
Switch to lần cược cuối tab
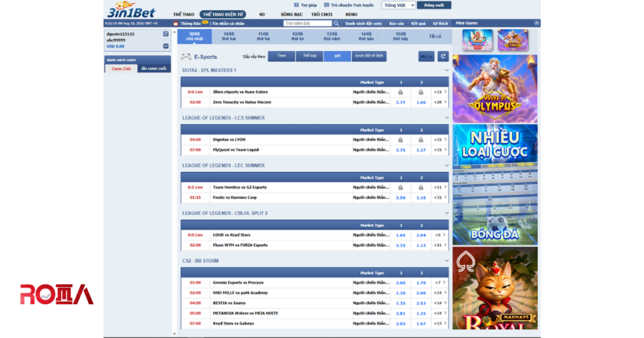point(154,68)
